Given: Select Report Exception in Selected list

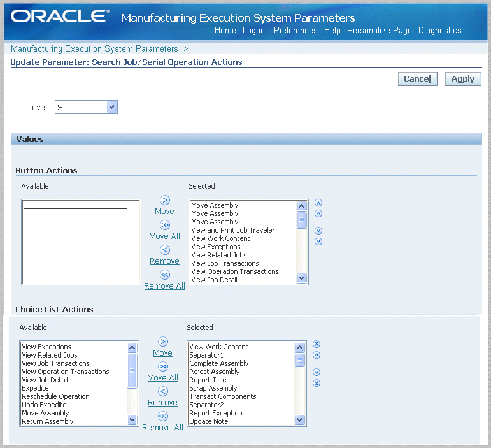Looking at the screenshot, I should click(x=215, y=413).
